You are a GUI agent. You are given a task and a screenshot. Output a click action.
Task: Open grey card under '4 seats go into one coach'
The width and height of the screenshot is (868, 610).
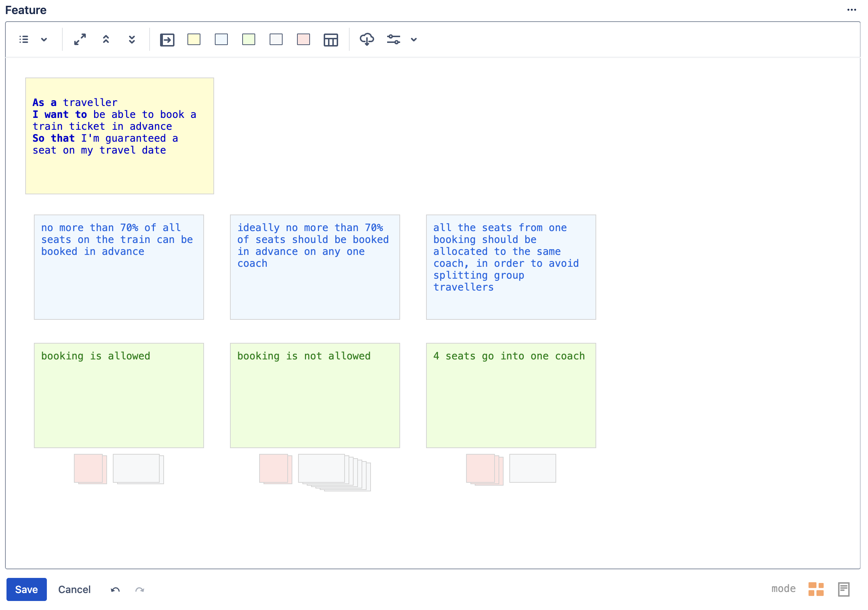533,468
